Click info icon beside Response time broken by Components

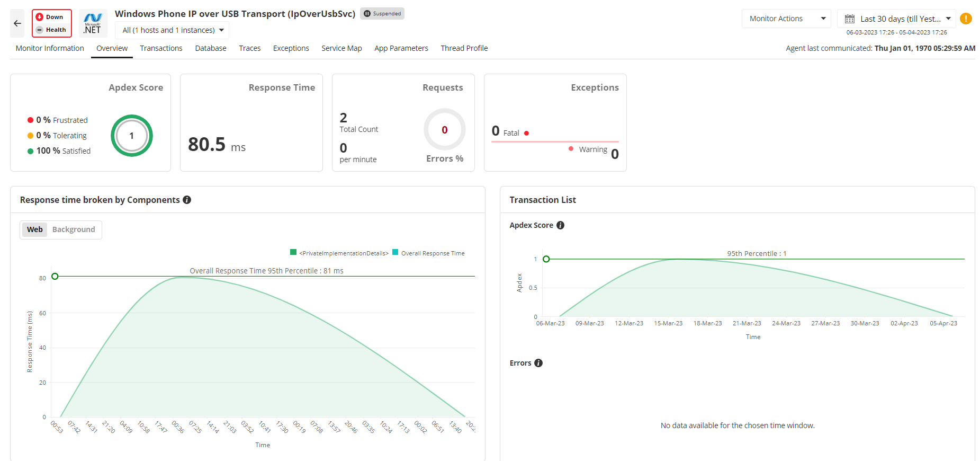point(187,200)
